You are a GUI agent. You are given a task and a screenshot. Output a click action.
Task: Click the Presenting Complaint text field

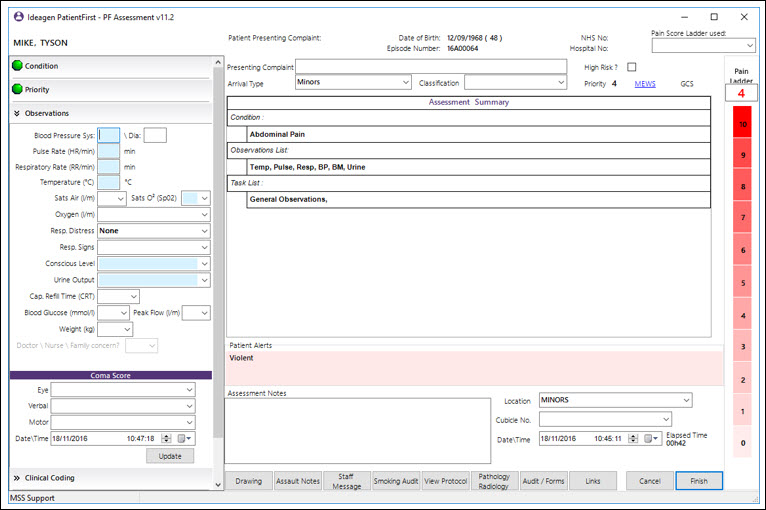431,66
